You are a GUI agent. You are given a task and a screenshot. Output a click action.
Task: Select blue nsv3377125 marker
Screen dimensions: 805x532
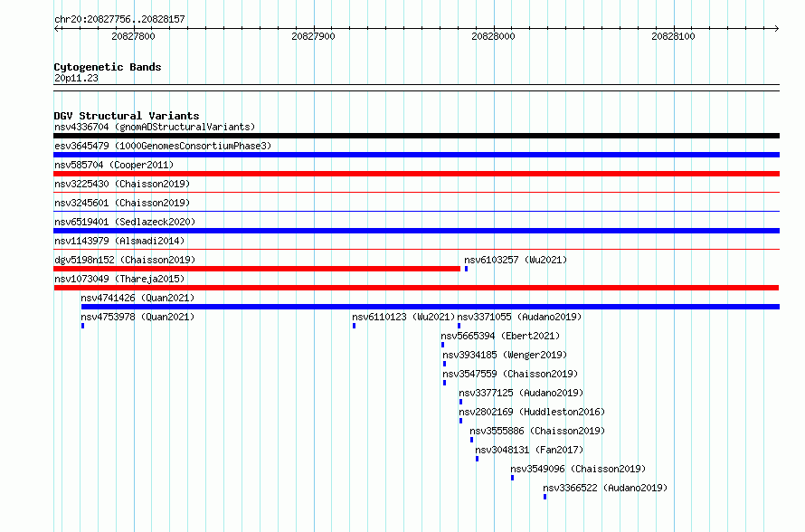coord(460,402)
